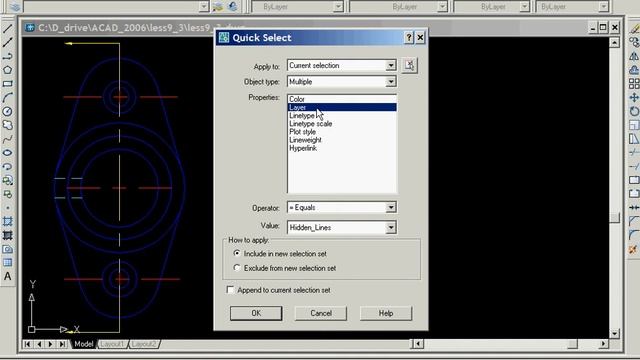Select the Ellipse tool
Screen dimensions: 640x360
point(7,153)
